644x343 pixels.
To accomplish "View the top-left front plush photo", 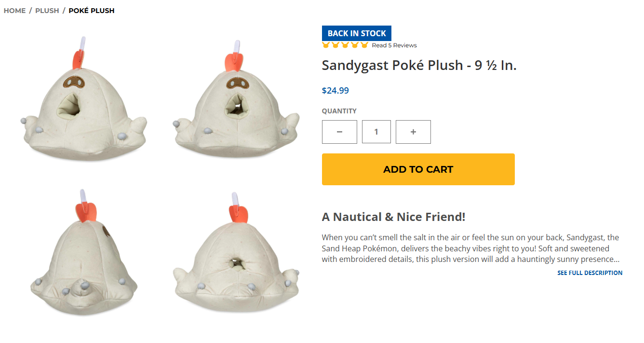I will click(x=84, y=99).
